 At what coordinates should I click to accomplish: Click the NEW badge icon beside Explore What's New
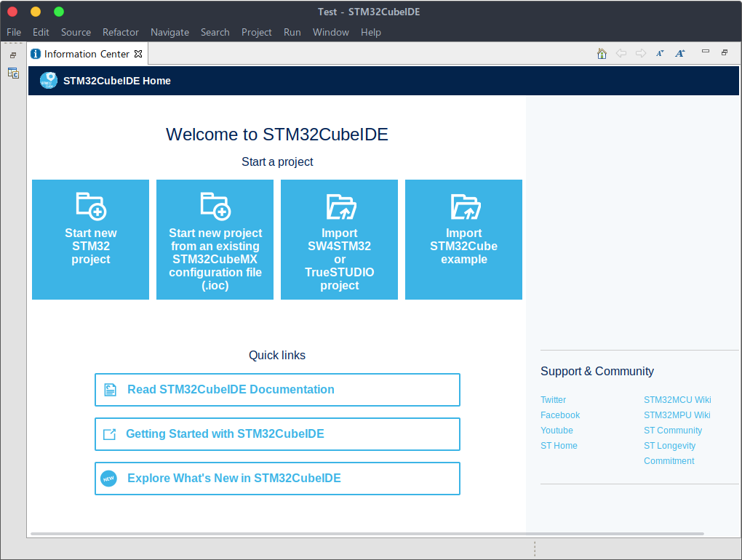(109, 479)
